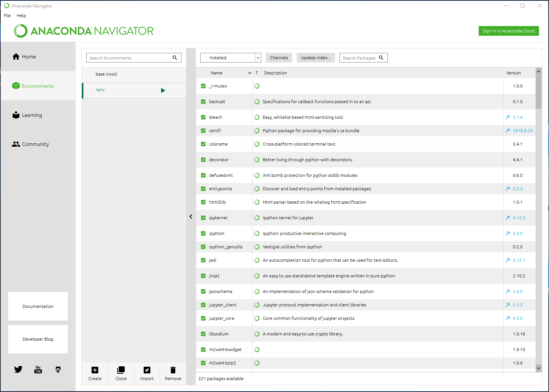Click Sign in to Anaconda Cloud
Screen dimensions: 549x392
(508, 31)
